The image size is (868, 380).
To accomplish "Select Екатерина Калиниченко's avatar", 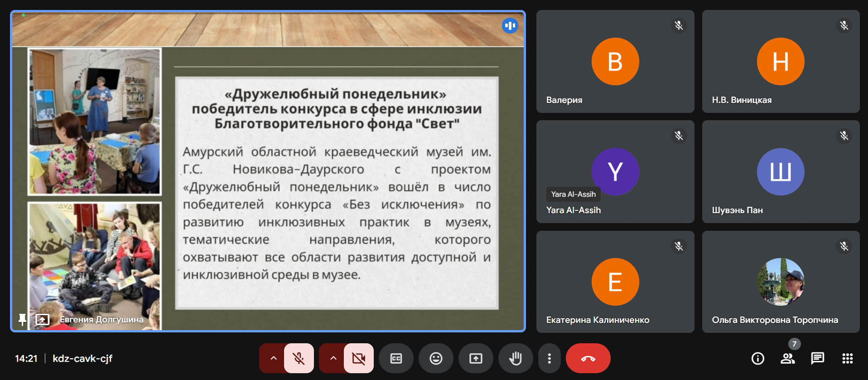I will click(x=615, y=282).
